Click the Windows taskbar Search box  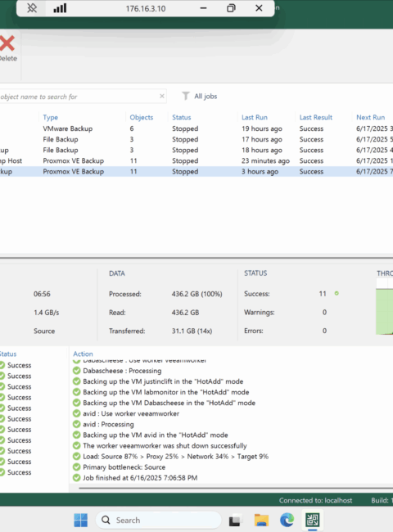tap(159, 520)
